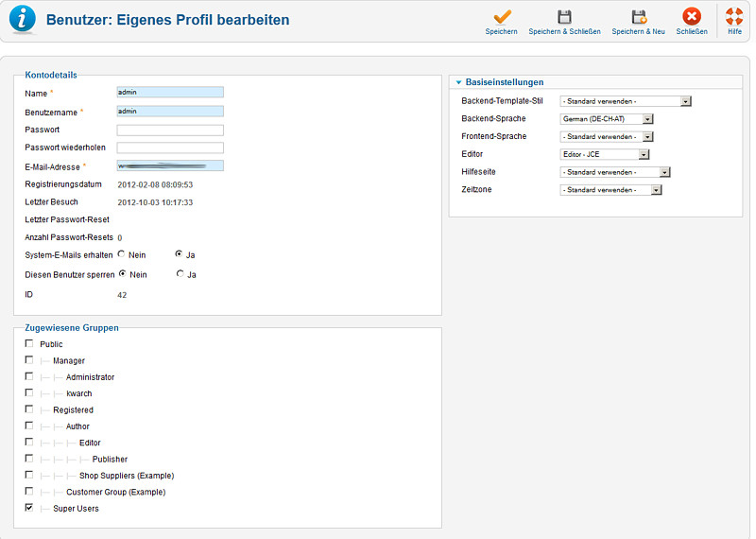Screen dimensions: 756x539
Task: Open the Zeitzone dropdown
Action: 610,190
